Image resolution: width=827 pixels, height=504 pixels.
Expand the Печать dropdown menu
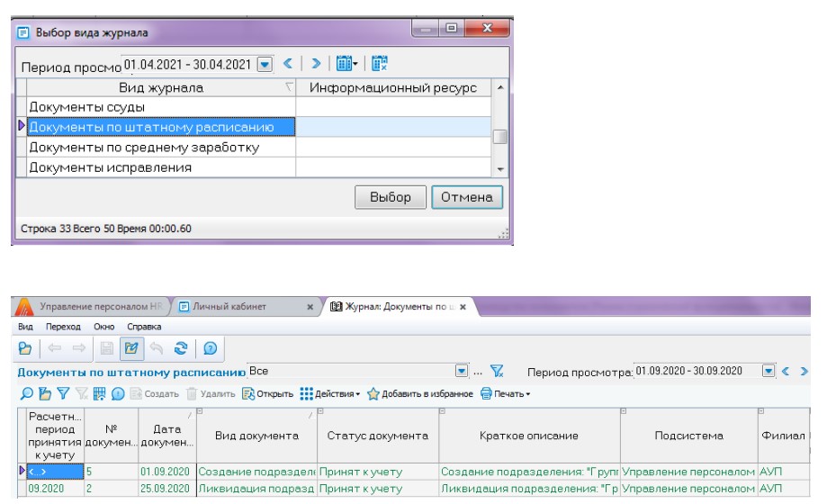click(505, 393)
